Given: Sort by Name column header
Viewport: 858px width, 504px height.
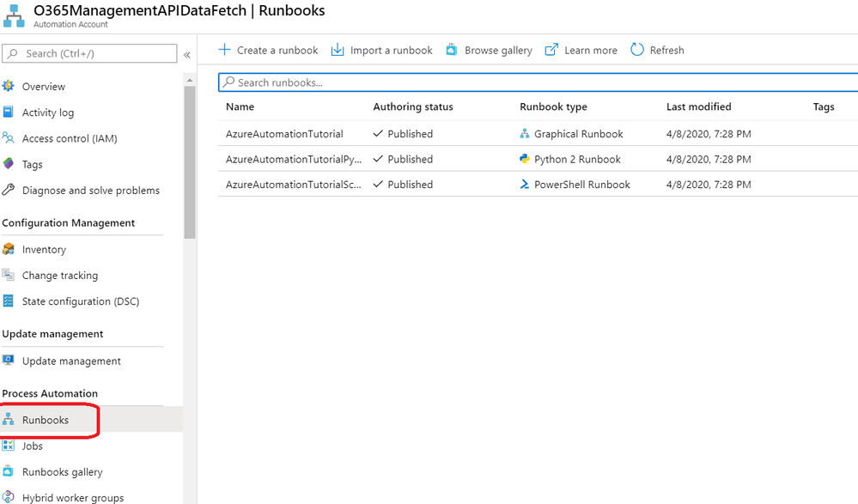Looking at the screenshot, I should point(240,106).
